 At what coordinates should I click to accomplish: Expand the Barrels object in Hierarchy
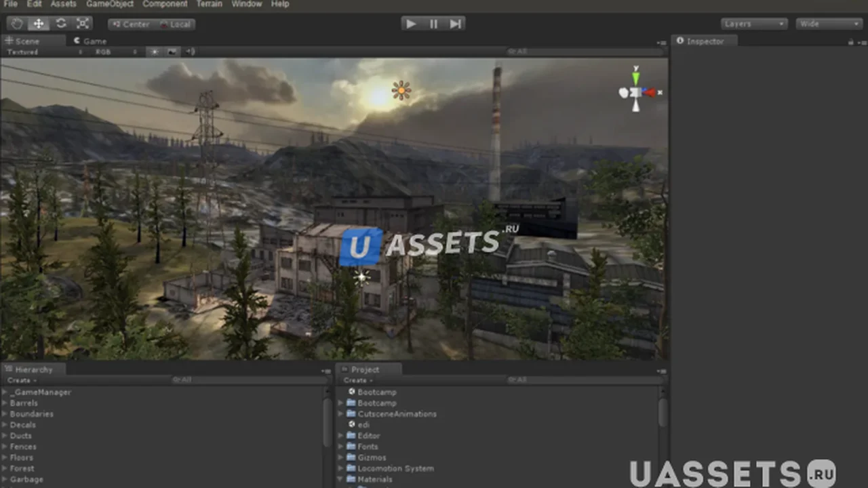pos(5,403)
